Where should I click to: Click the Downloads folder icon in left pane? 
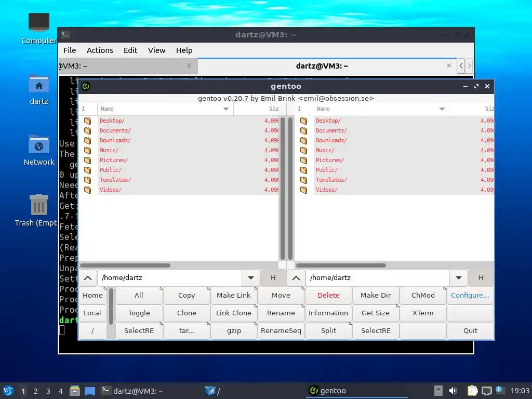coord(87,140)
